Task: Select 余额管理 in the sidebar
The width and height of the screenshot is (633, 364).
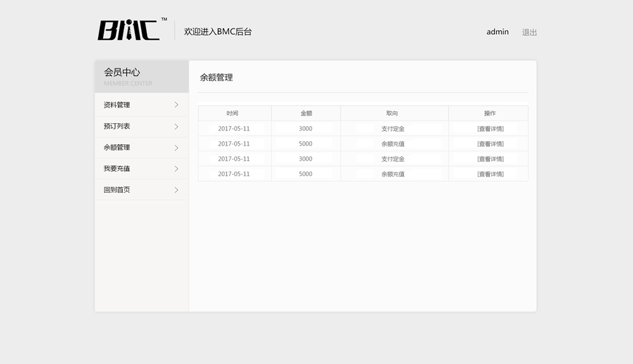Action: point(117,147)
